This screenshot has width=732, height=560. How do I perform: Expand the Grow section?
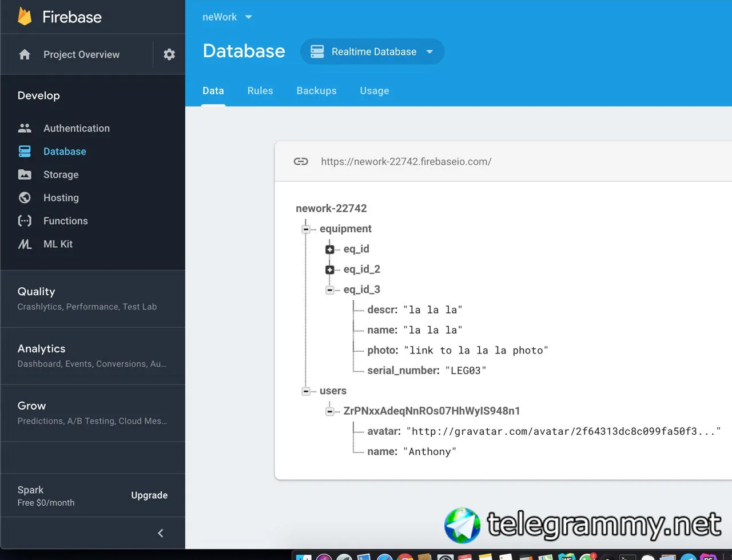point(93,413)
